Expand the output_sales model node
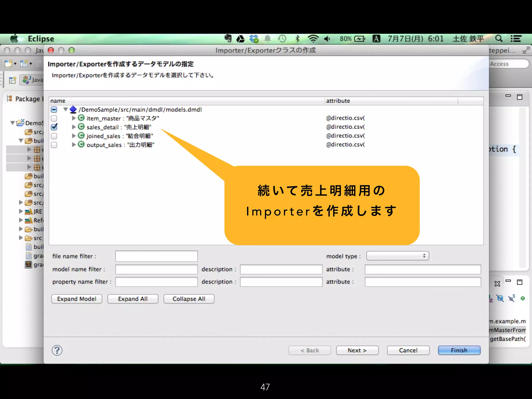 pyautogui.click(x=74, y=145)
